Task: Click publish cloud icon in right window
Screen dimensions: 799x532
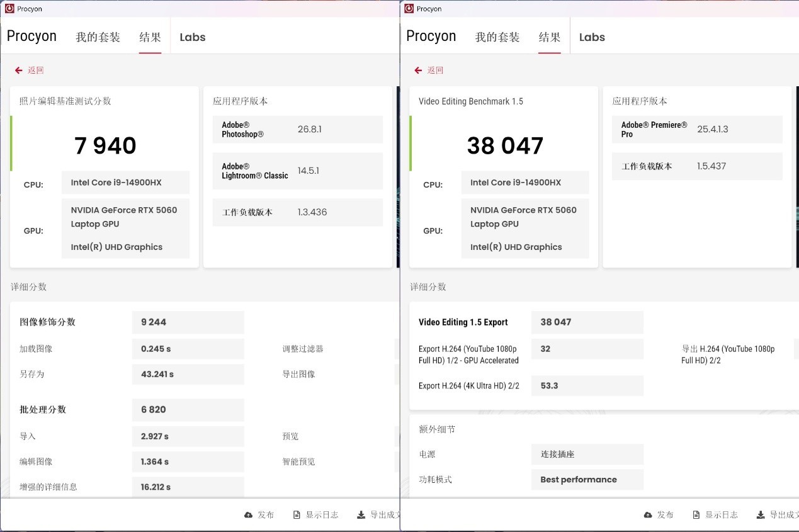Action: pos(649,515)
